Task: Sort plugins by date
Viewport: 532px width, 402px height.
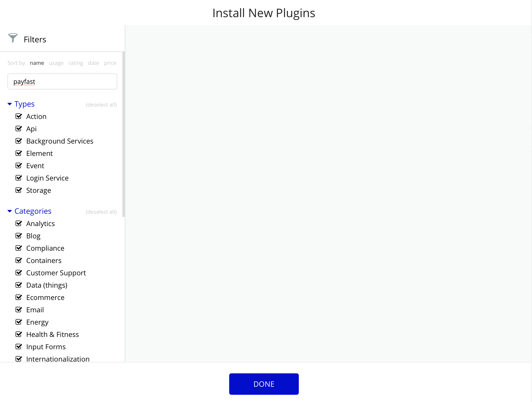Action: tap(93, 63)
